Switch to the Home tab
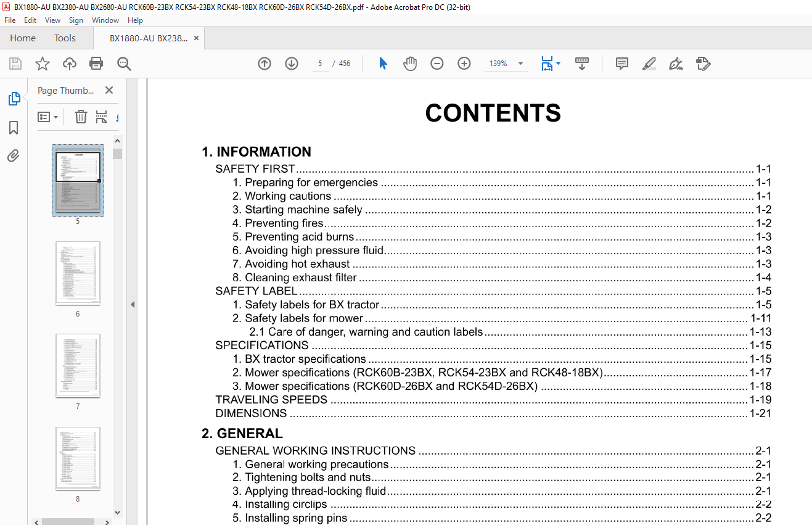Viewport: 812px width, 525px height. 23,38
